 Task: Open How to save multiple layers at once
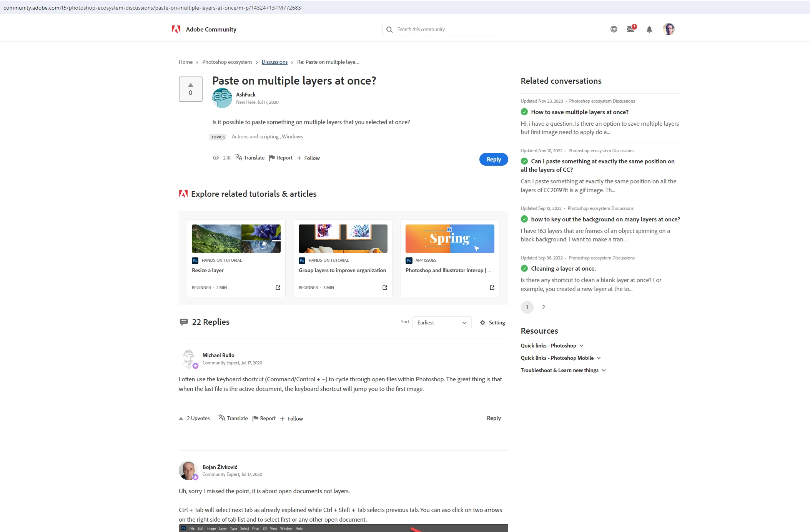[579, 112]
